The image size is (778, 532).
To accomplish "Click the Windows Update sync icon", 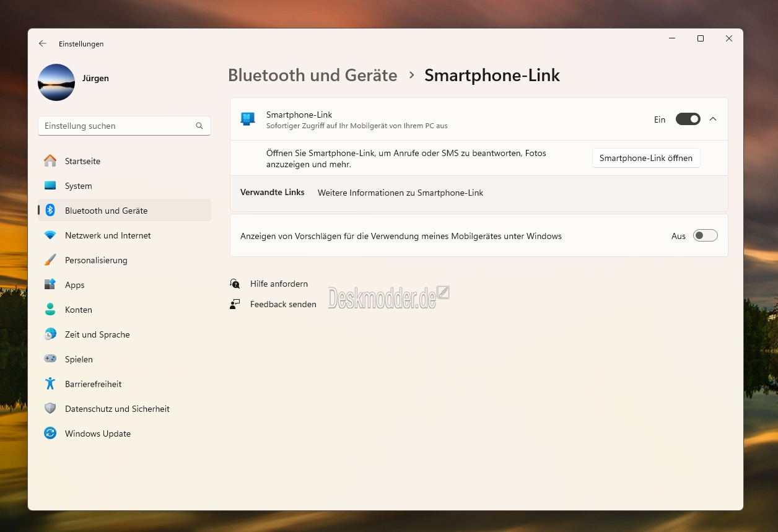I will [50, 434].
